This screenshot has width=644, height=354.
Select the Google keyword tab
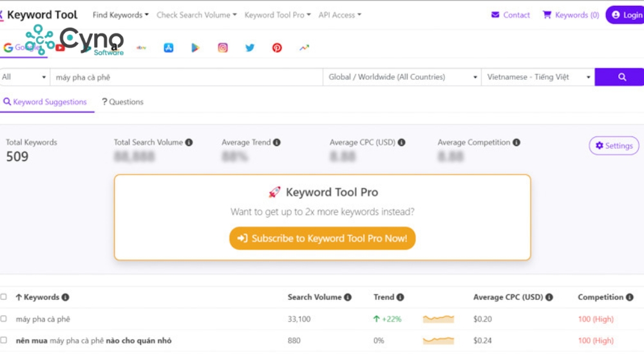click(x=23, y=48)
